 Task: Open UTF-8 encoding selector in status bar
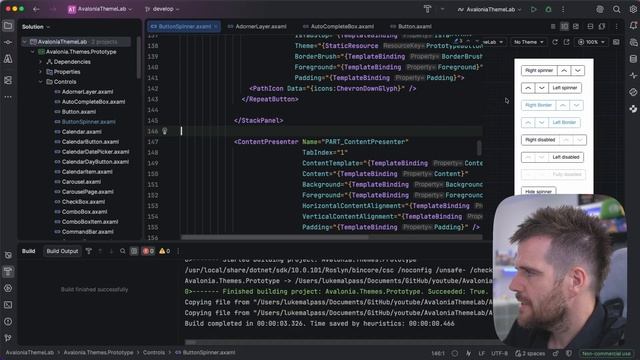pos(499,353)
